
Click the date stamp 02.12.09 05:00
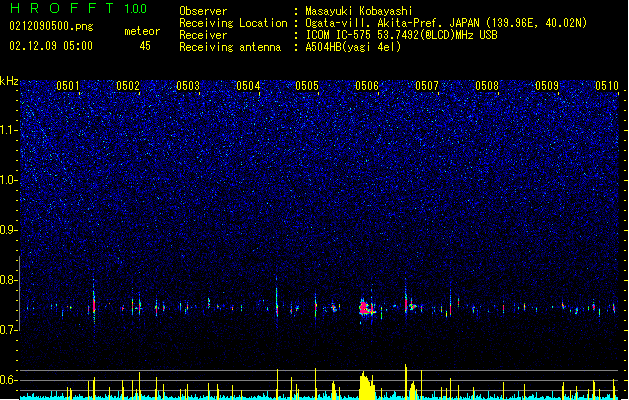pyautogui.click(x=51, y=46)
